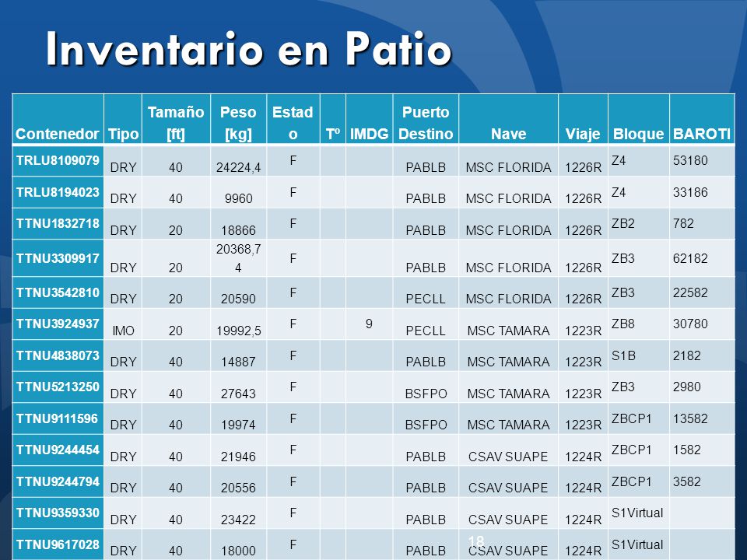This screenshot has width=747, height=560.
Task: Select BAROTI value 1582
Action: click(686, 450)
